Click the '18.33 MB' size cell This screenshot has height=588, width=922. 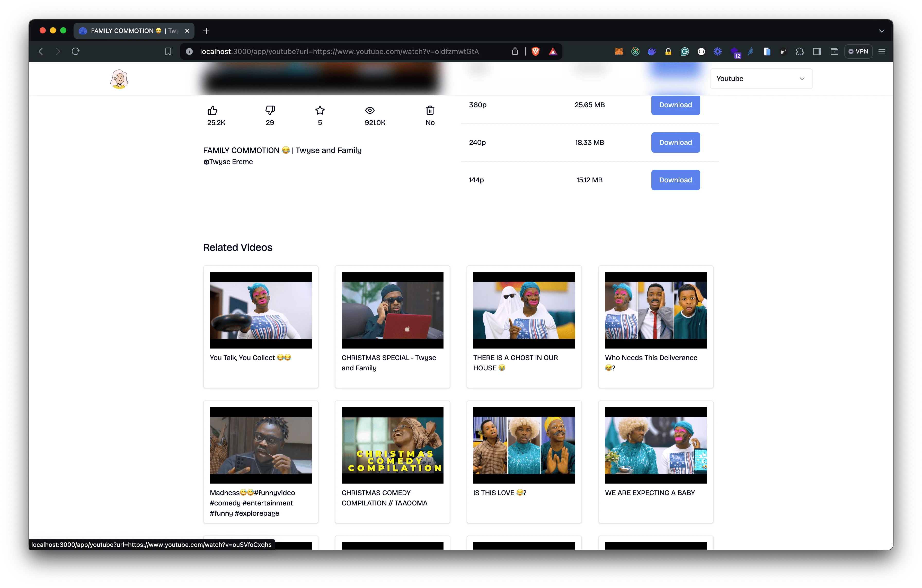590,142
